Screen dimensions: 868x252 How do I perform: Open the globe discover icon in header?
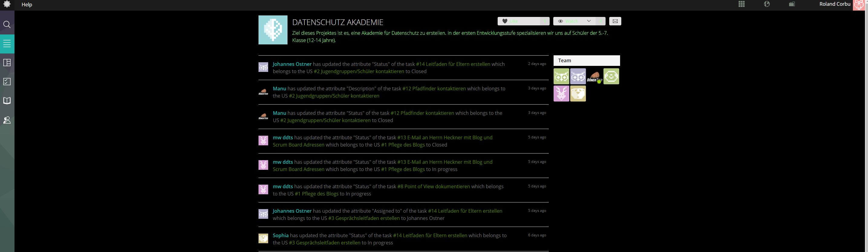pos(767,4)
